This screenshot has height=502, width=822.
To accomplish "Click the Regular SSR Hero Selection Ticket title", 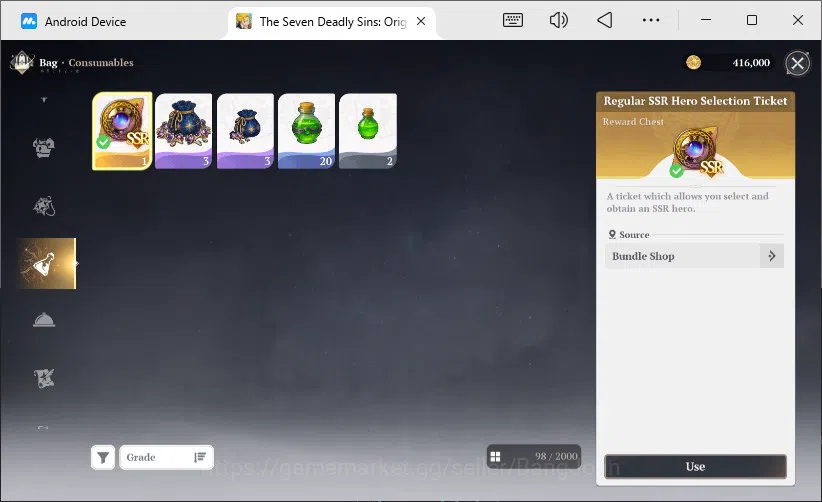I will tap(695, 101).
